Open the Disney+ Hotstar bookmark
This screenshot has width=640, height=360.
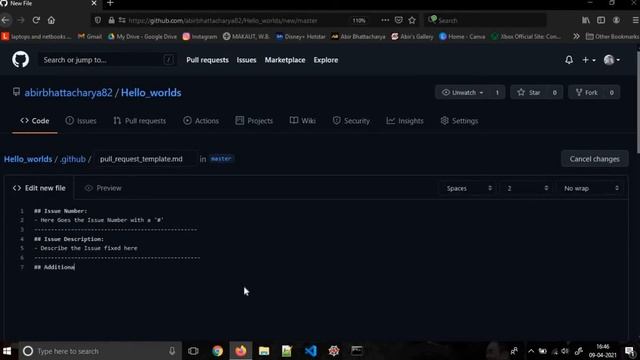click(300, 36)
